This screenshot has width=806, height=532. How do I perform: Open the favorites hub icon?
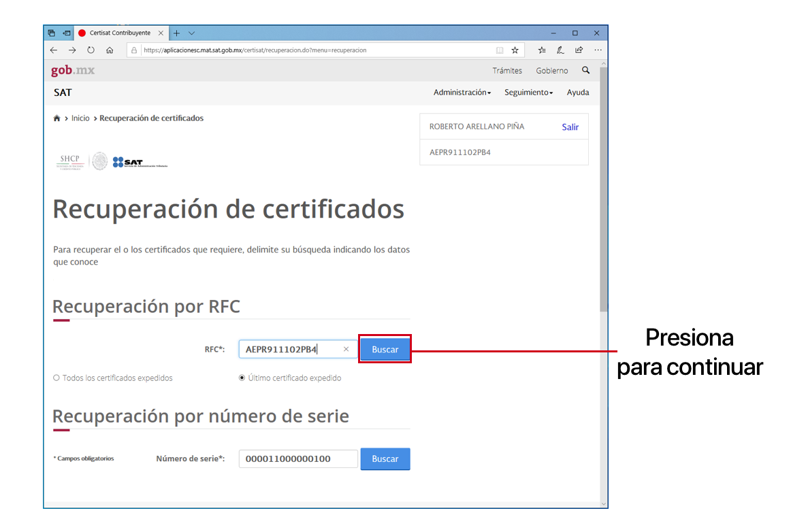coord(542,50)
